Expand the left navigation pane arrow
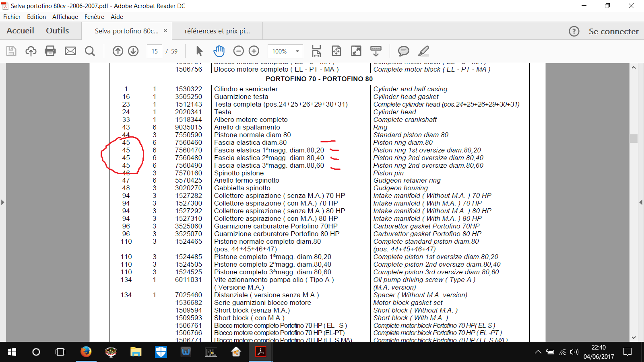Screen dimensions: 644x362 click(x=3, y=202)
